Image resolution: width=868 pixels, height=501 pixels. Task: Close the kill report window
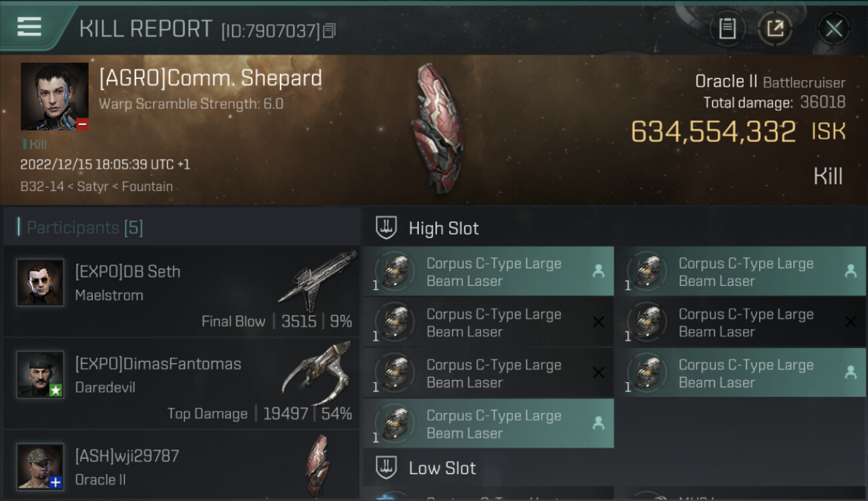834,29
